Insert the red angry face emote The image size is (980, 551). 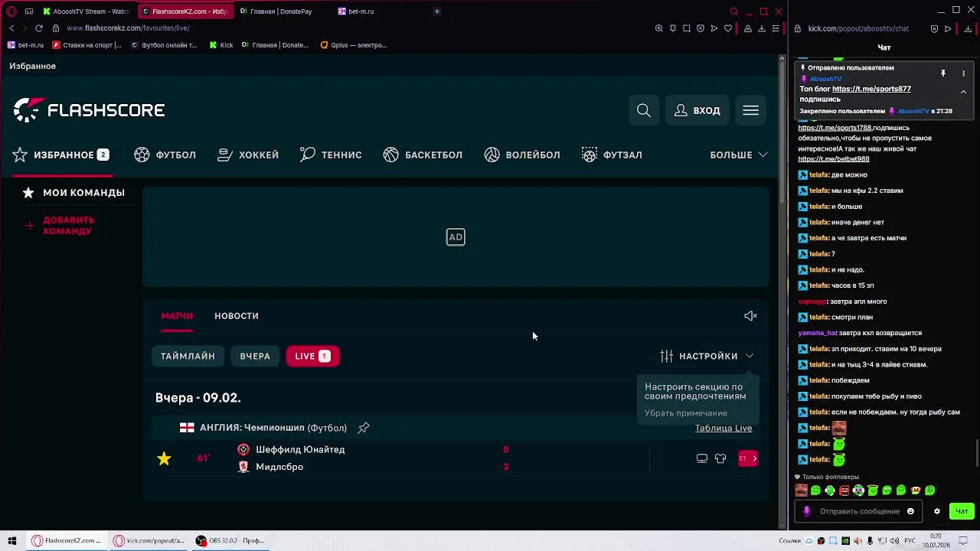point(844,491)
